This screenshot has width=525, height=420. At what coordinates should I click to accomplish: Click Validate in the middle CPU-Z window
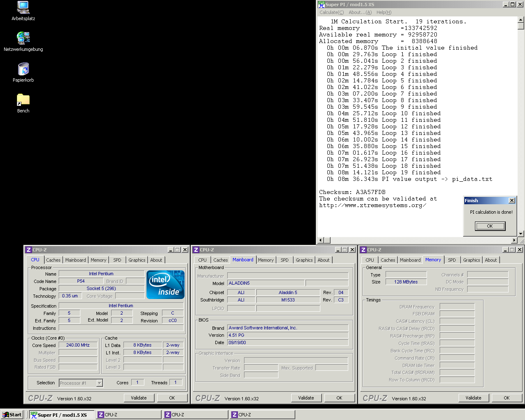click(x=306, y=398)
